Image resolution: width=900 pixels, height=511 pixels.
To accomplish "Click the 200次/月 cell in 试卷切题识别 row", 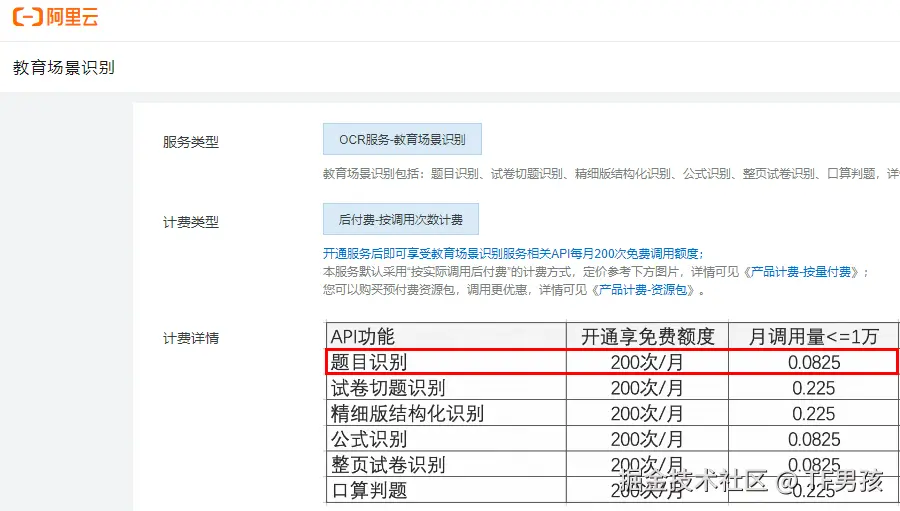I will pos(647,388).
